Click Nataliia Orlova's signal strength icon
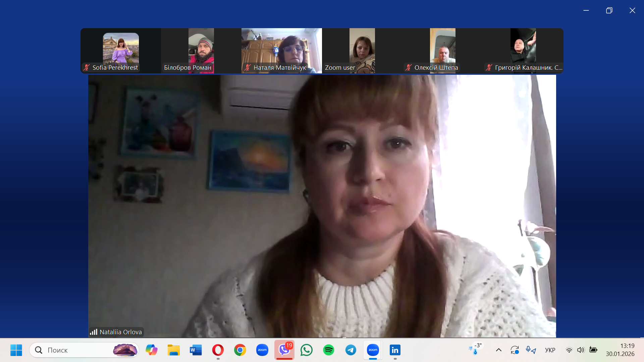Image resolution: width=644 pixels, height=362 pixels. [x=94, y=332]
